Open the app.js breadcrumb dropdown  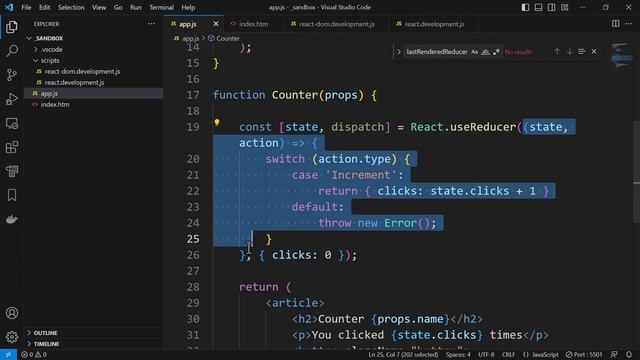[x=186, y=38]
